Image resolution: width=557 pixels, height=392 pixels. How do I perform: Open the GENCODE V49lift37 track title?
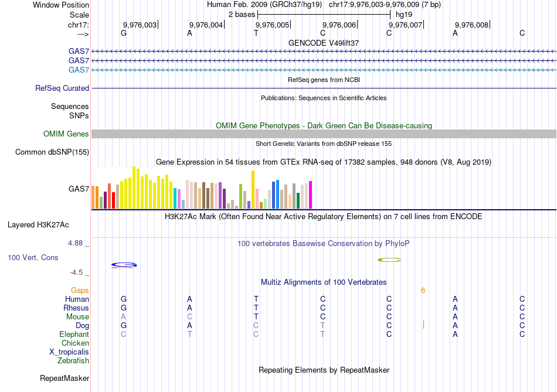pyautogui.click(x=324, y=43)
